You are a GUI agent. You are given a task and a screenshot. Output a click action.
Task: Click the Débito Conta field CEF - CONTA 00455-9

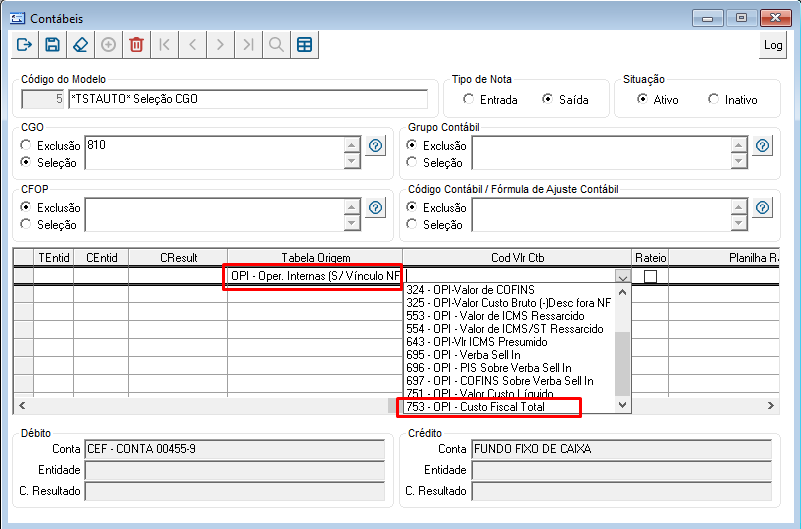coord(234,449)
